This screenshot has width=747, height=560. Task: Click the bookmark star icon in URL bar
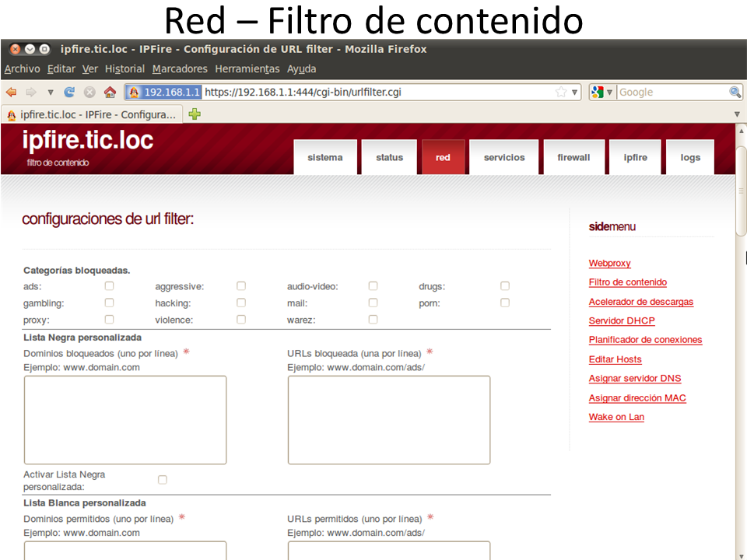pos(561,92)
